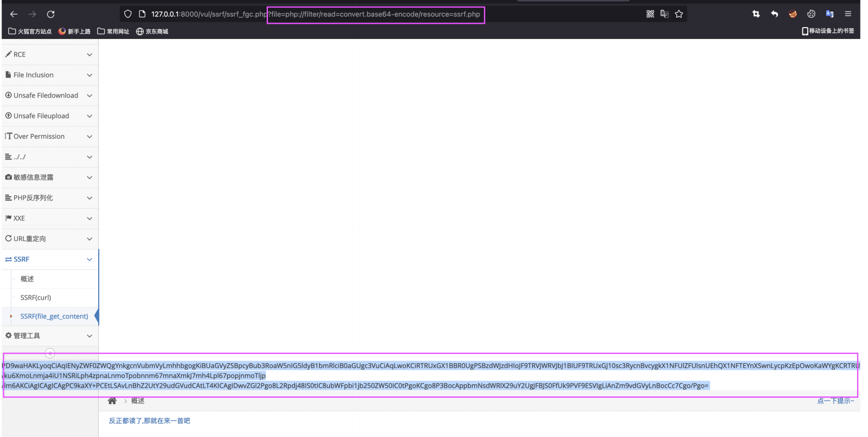The height and width of the screenshot is (437, 868).
Task: Click the 反正都读了,那就在来一首吧 link
Action: click(x=150, y=421)
